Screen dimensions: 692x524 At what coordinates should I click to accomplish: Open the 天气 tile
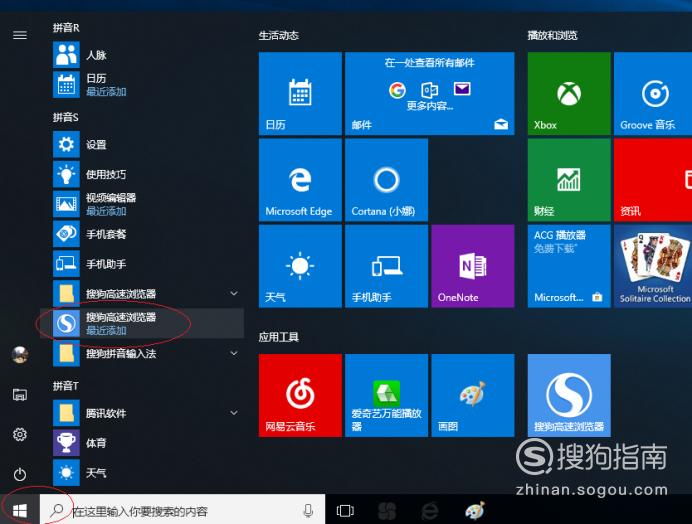tap(300, 266)
